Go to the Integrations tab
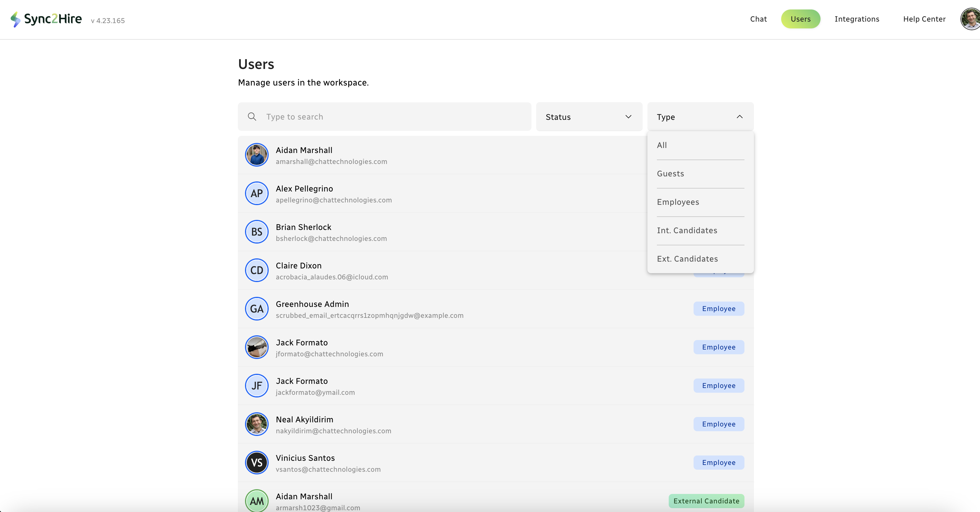The height and width of the screenshot is (512, 980). tap(857, 19)
